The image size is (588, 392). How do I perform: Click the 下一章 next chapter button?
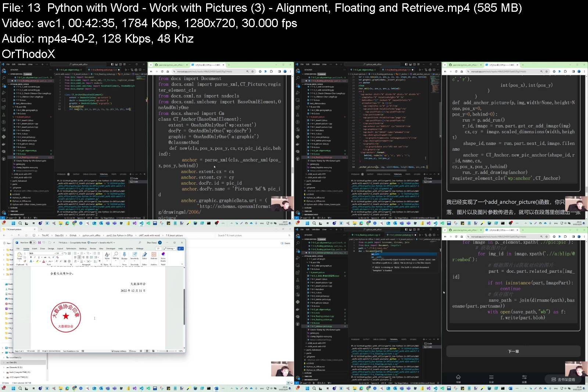[513, 351]
